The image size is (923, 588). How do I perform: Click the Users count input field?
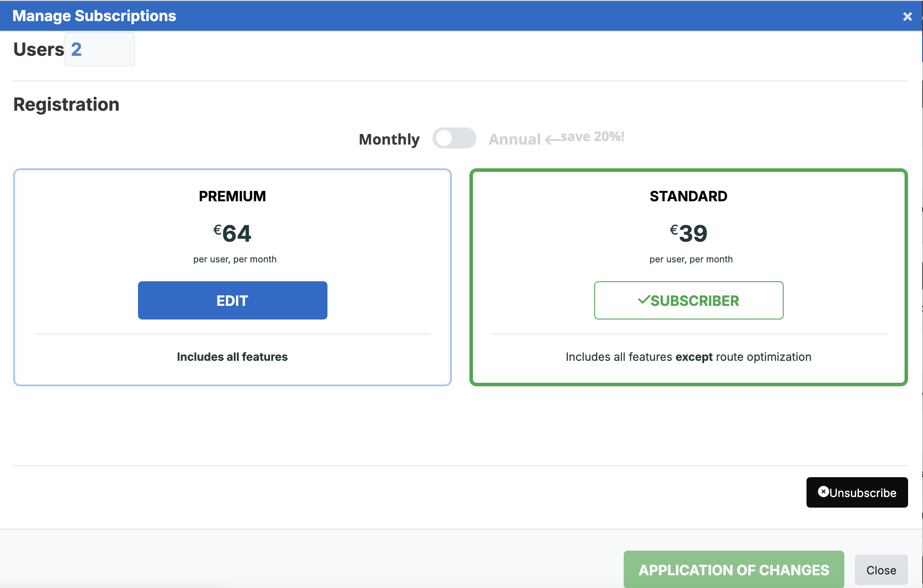(100, 49)
